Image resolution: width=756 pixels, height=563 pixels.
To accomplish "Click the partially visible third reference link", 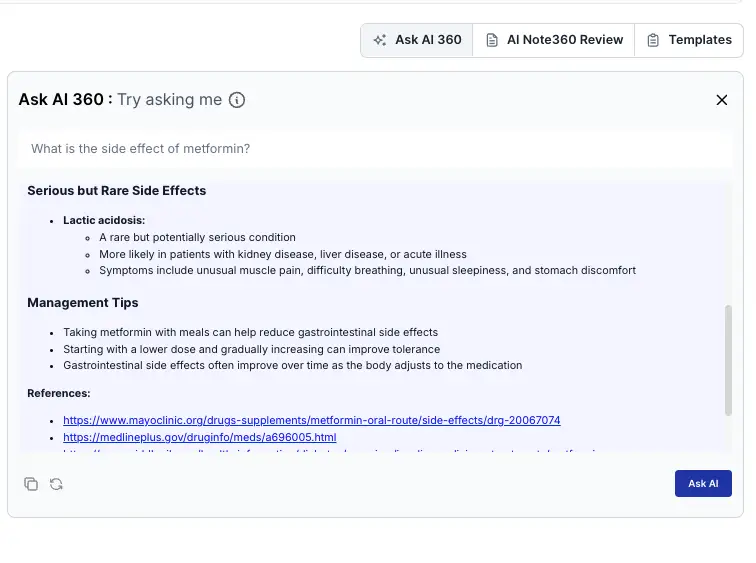I will (330, 452).
